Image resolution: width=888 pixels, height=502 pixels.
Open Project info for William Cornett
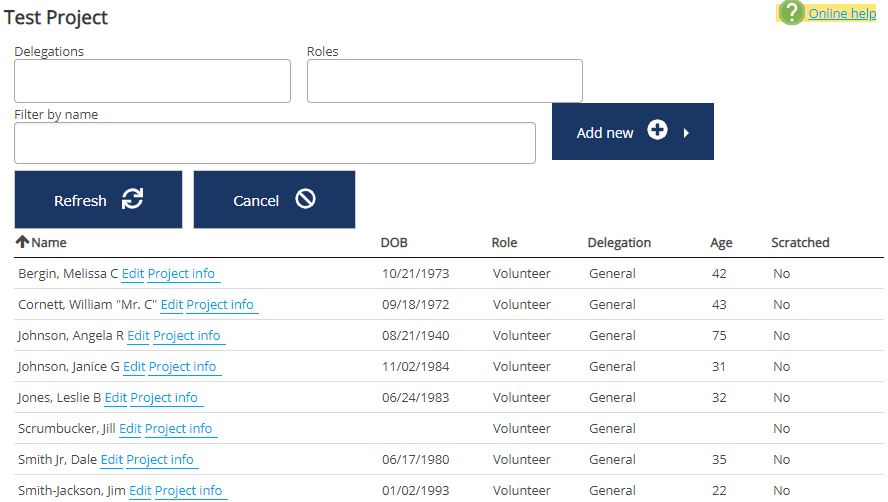pos(220,305)
